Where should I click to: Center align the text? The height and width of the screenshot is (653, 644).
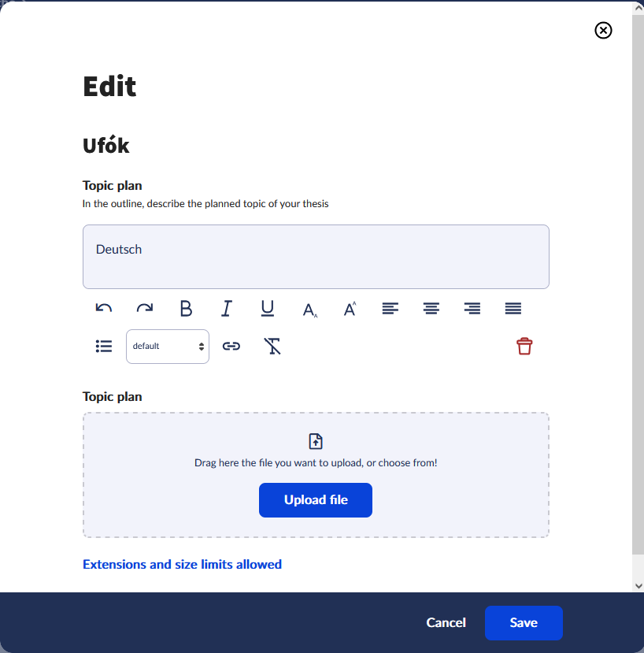pos(431,309)
